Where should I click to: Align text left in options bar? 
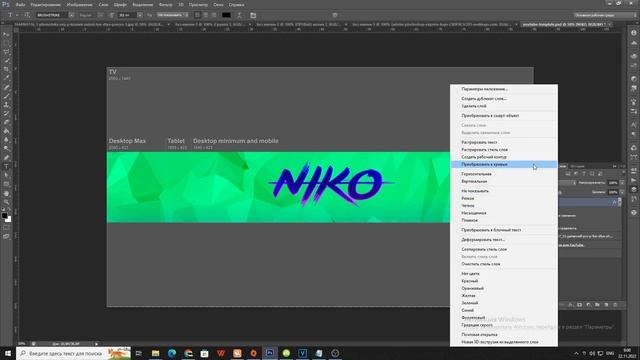point(197,15)
